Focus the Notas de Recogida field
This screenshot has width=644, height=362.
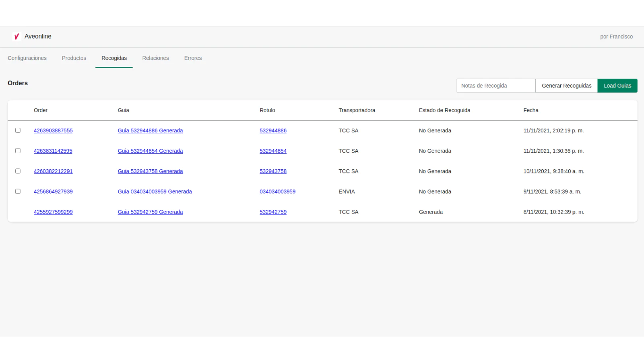click(x=495, y=86)
